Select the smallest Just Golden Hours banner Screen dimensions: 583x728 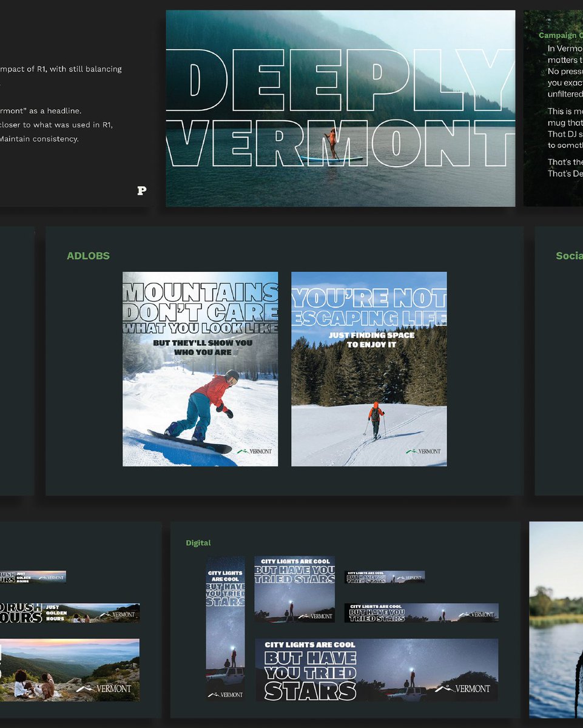click(33, 577)
